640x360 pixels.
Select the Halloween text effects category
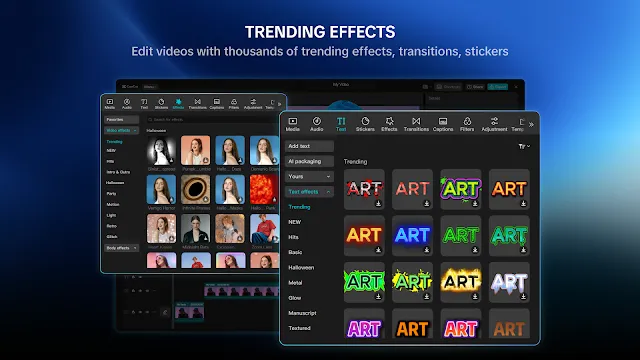[x=301, y=267]
